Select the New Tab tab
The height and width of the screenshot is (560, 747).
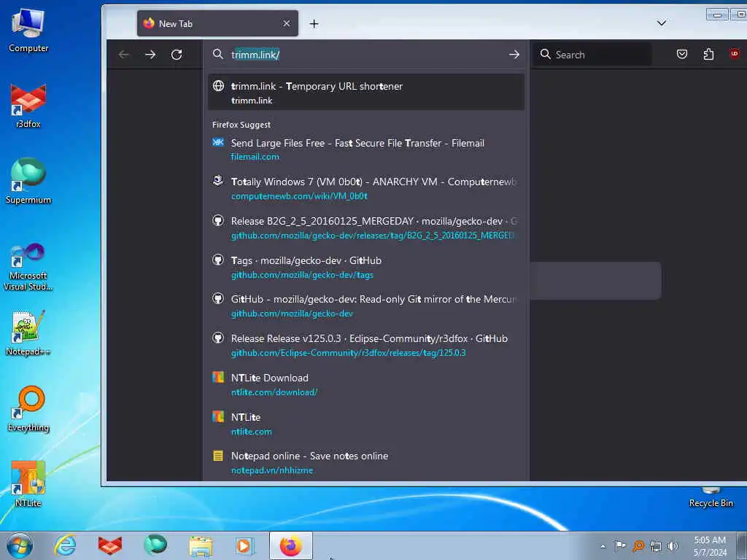click(217, 23)
